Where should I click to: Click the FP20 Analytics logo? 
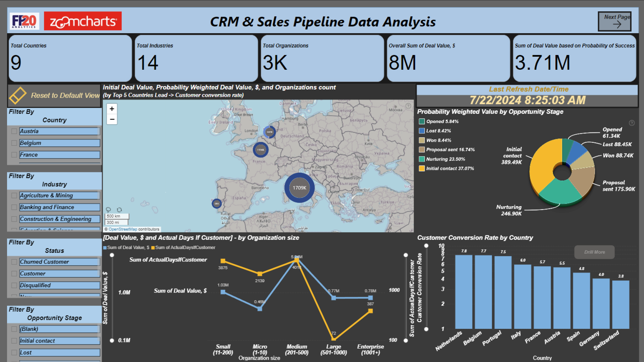click(24, 21)
